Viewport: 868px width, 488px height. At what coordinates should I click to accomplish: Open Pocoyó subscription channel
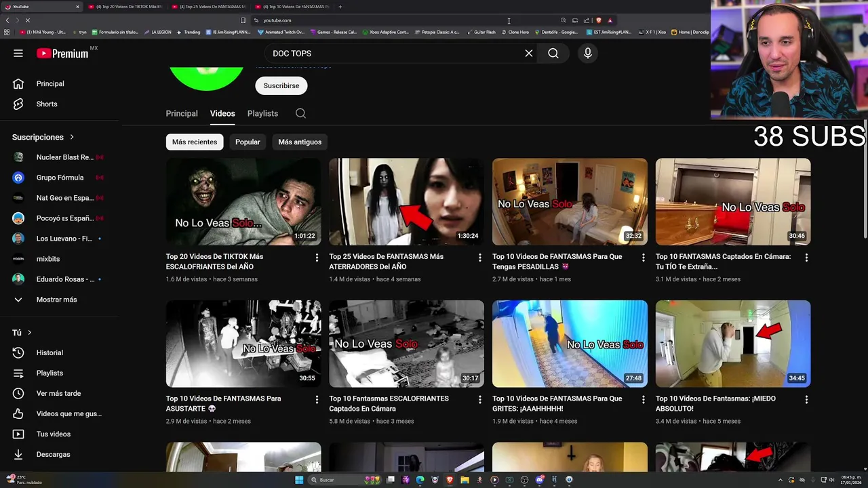click(x=60, y=218)
